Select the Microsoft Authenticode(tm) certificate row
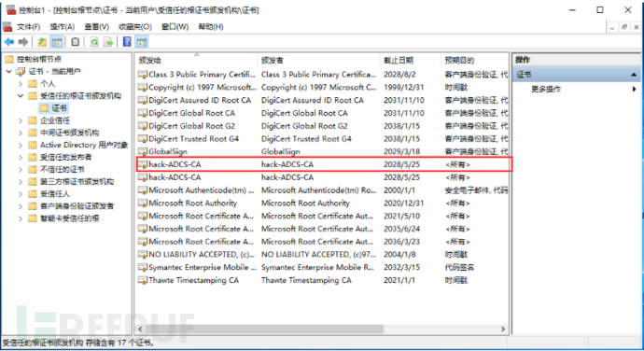 [x=323, y=190]
